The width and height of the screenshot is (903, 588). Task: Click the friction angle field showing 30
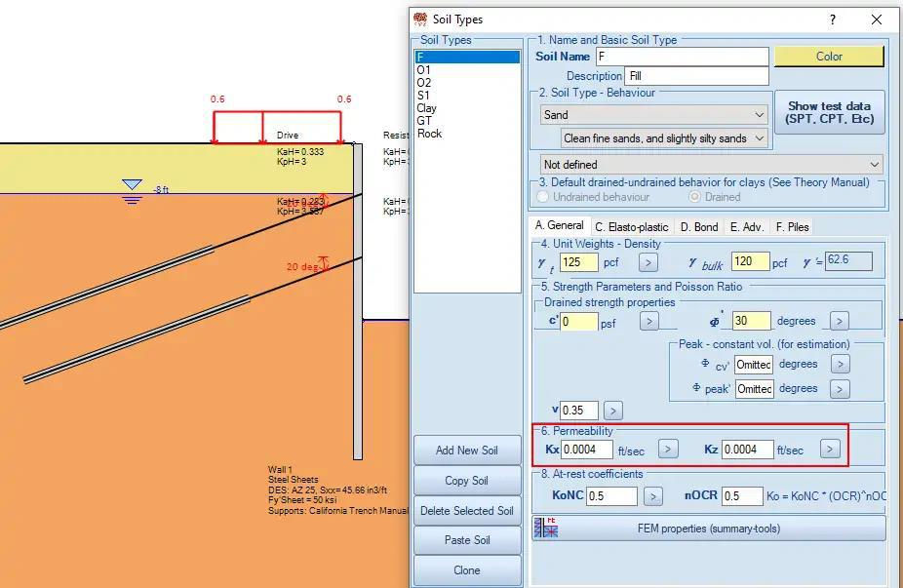[x=751, y=321]
